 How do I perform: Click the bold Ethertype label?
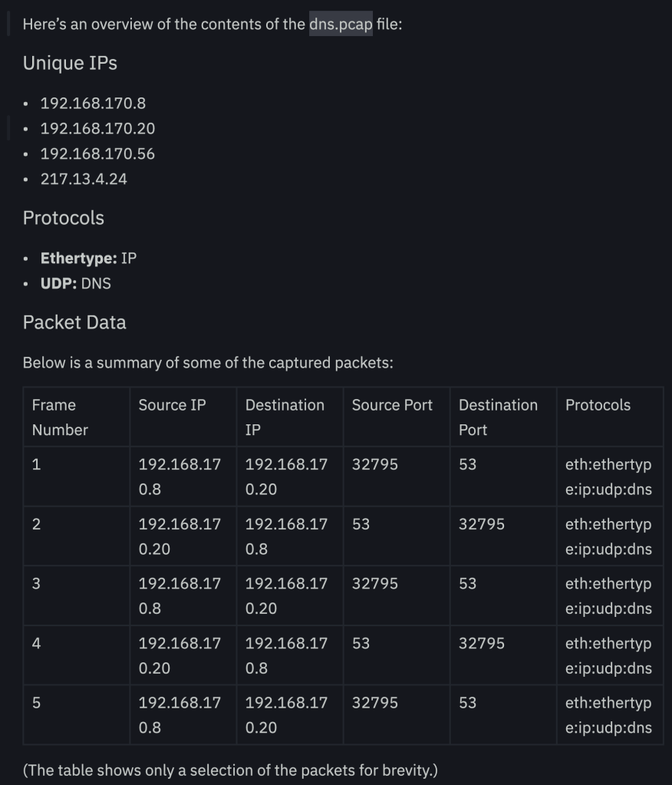78,258
